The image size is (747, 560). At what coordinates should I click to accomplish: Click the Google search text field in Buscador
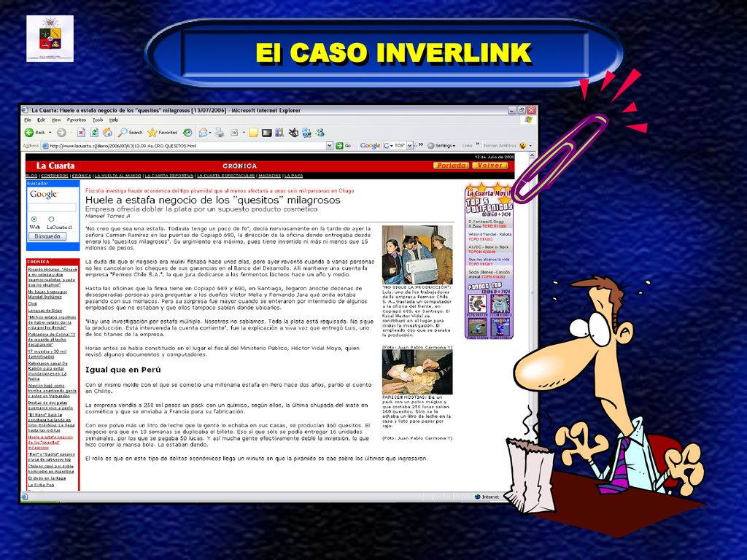coord(53,207)
